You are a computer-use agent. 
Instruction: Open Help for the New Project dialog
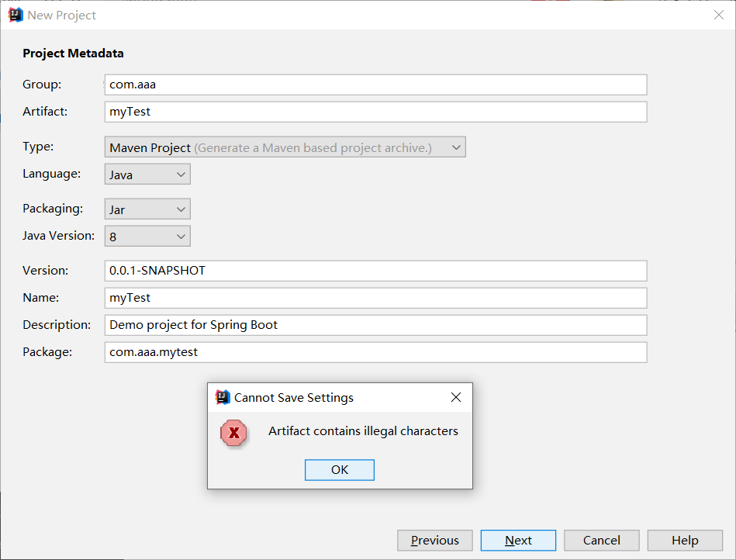[x=684, y=540]
